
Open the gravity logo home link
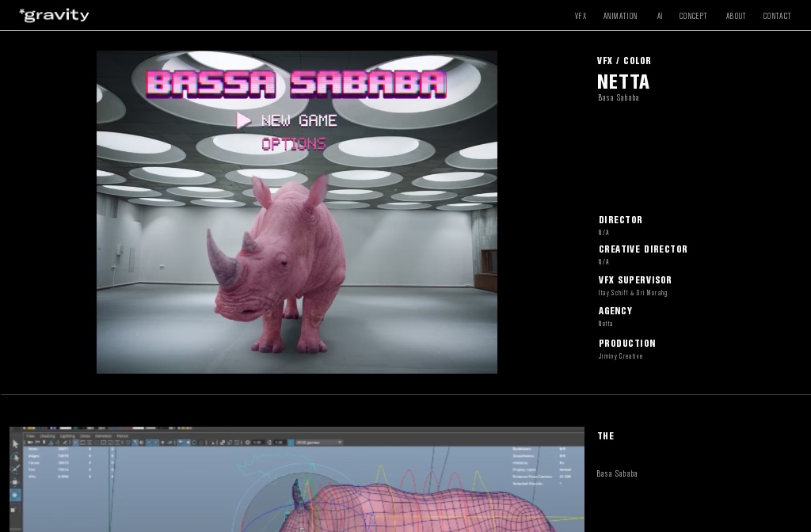click(54, 15)
